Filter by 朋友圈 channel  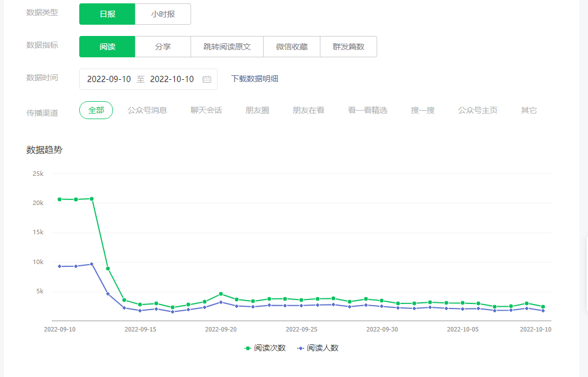coord(257,110)
